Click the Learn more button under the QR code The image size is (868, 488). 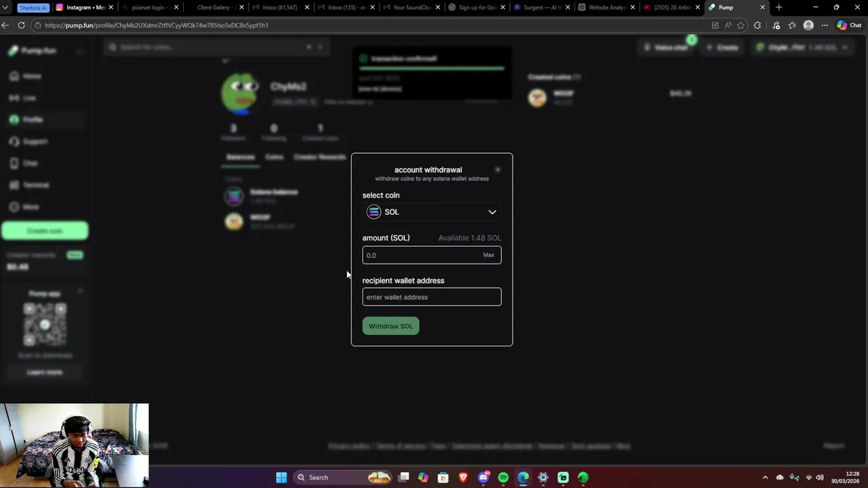click(45, 372)
